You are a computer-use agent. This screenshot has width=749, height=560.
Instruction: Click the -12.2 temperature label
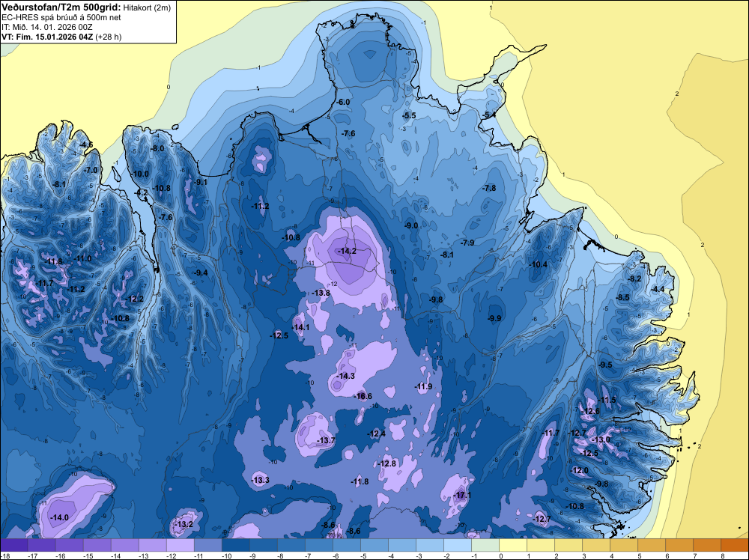click(135, 299)
